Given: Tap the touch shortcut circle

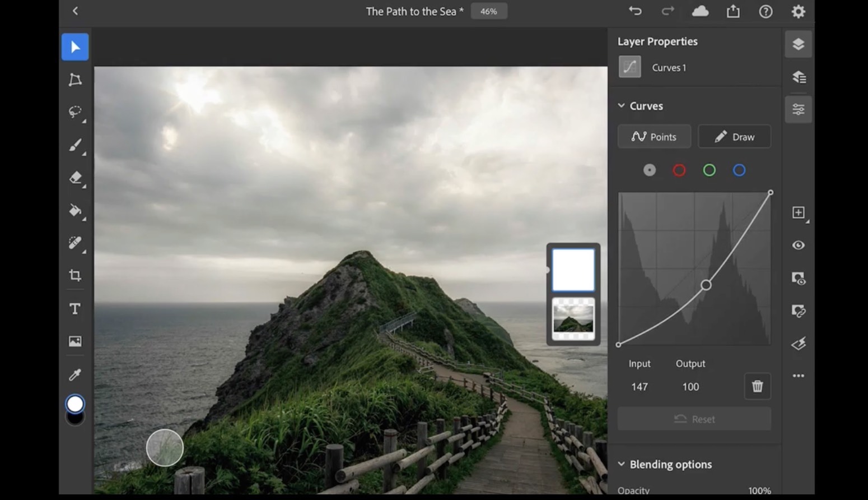Looking at the screenshot, I should pyautogui.click(x=165, y=448).
